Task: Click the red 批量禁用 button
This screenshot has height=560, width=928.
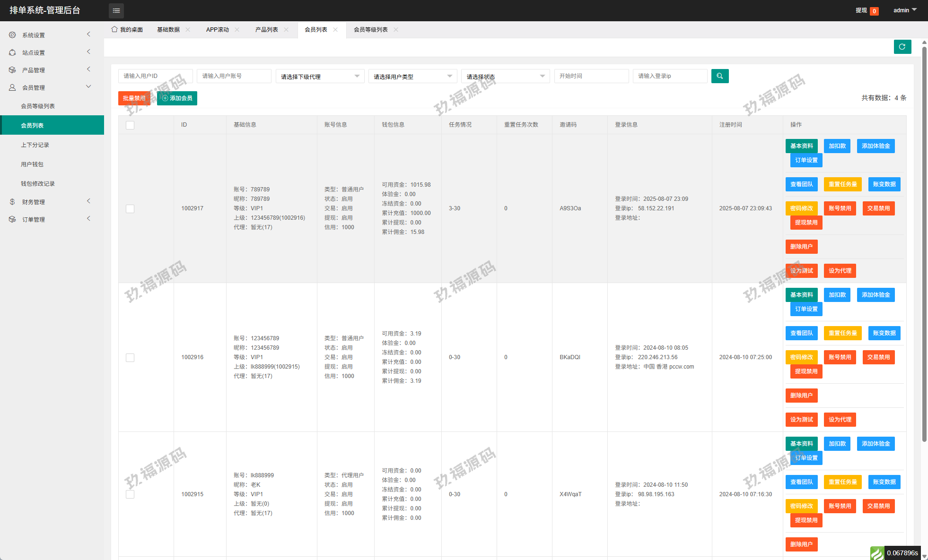Action: pyautogui.click(x=134, y=98)
